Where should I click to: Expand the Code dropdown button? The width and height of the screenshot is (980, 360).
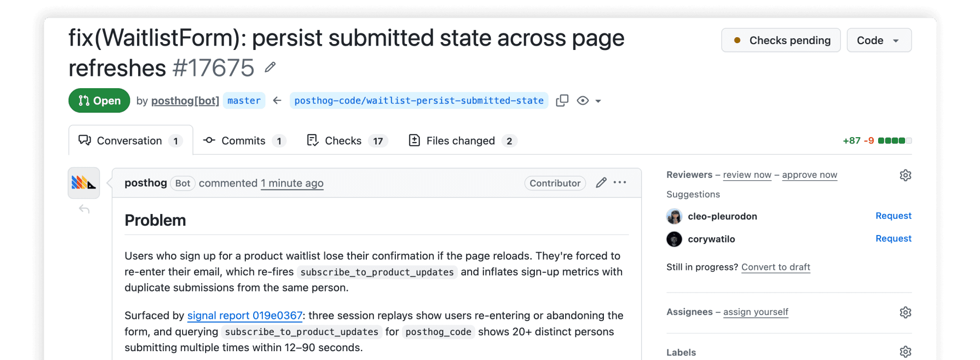(879, 40)
